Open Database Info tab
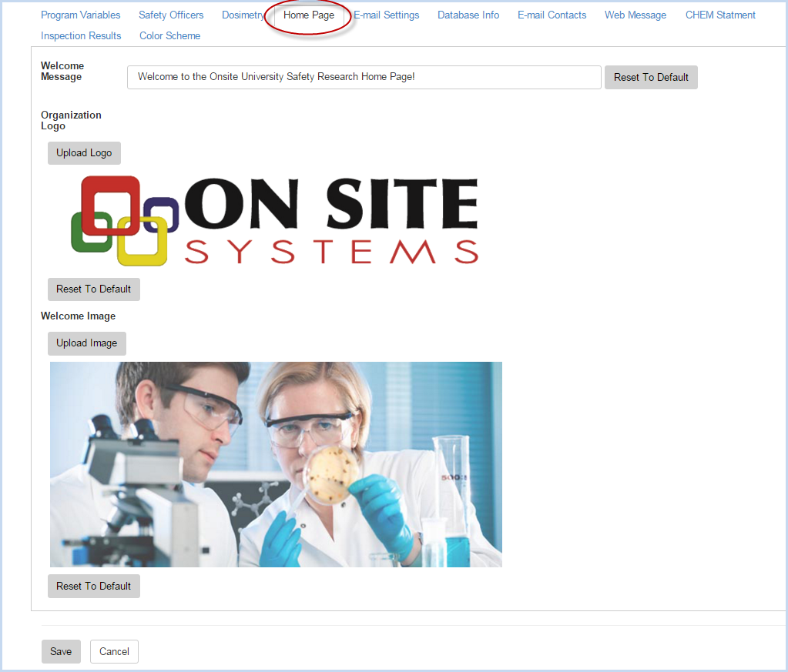Viewport: 788px width, 672px height. 468,15
